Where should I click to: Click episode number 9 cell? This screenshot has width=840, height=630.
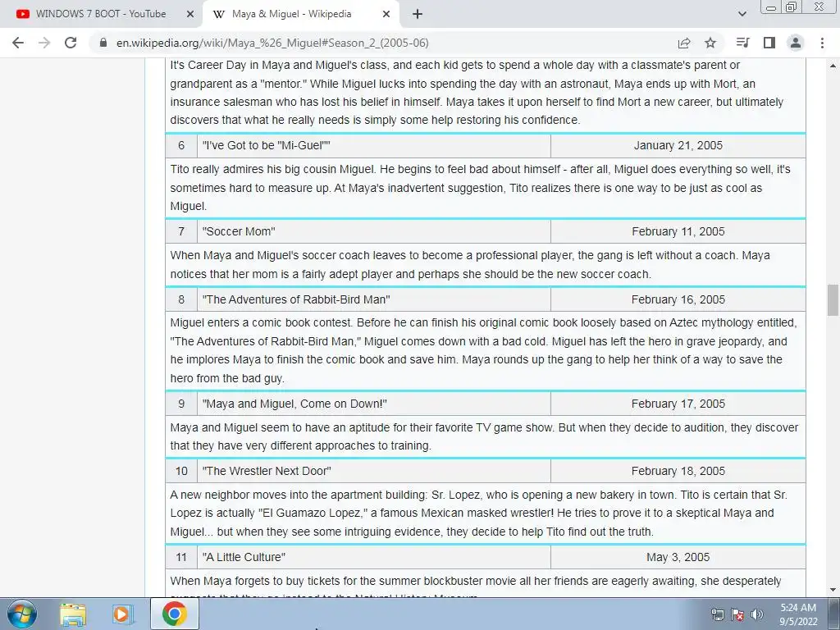pyautogui.click(x=181, y=404)
